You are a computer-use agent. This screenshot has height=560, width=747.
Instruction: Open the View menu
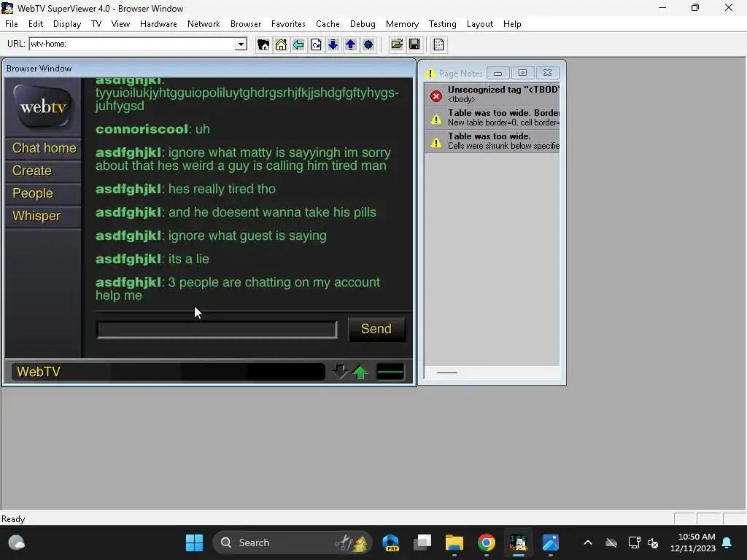point(120,24)
